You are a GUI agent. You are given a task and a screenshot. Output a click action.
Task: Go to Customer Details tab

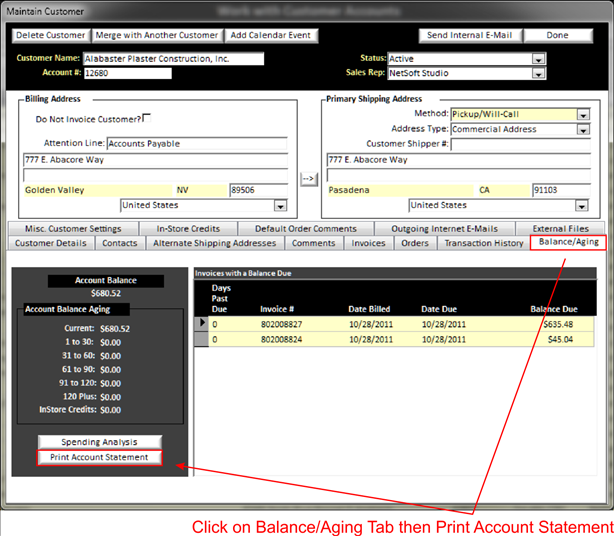click(x=51, y=243)
